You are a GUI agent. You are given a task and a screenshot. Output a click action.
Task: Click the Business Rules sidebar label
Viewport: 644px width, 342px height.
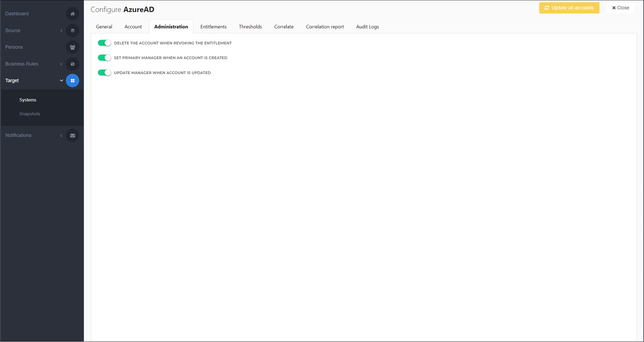point(22,64)
